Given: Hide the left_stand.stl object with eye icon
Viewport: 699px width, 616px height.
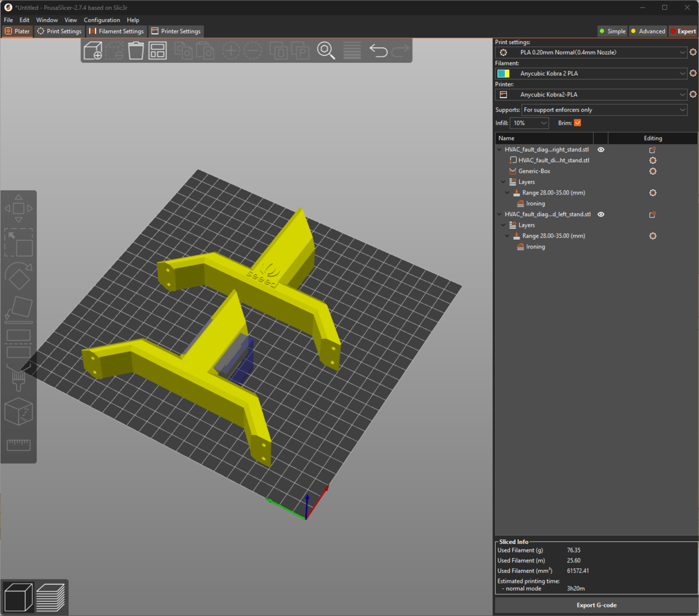Looking at the screenshot, I should [x=601, y=214].
